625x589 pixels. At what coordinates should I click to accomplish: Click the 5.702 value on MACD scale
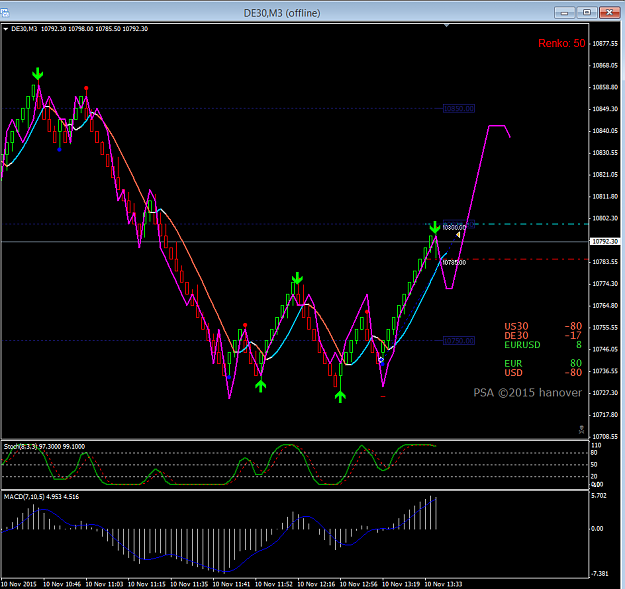[x=599, y=496]
